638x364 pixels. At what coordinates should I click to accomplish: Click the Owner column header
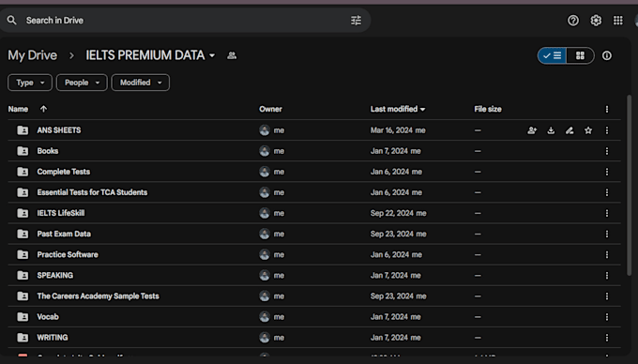(x=270, y=109)
